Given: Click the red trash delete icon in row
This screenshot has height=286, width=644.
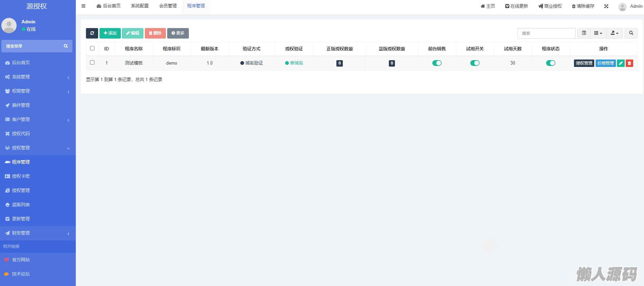Looking at the screenshot, I should 629,63.
